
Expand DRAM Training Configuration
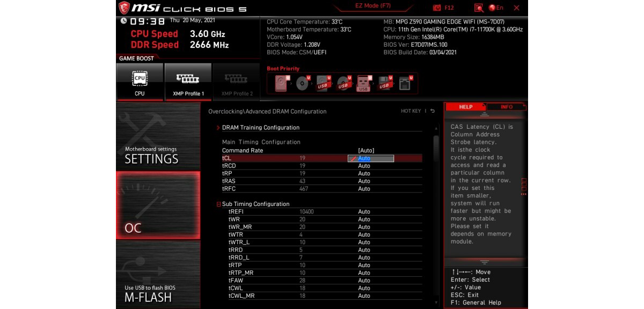[x=261, y=128]
